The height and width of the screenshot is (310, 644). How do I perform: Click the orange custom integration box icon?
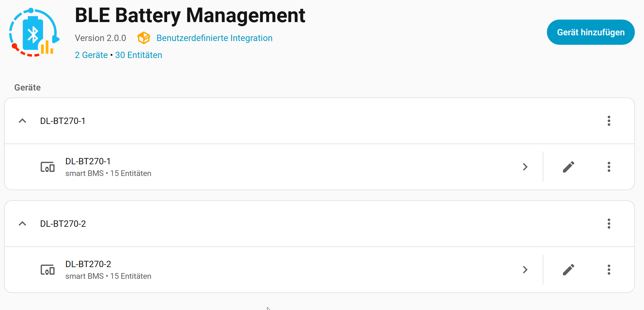[x=143, y=38]
